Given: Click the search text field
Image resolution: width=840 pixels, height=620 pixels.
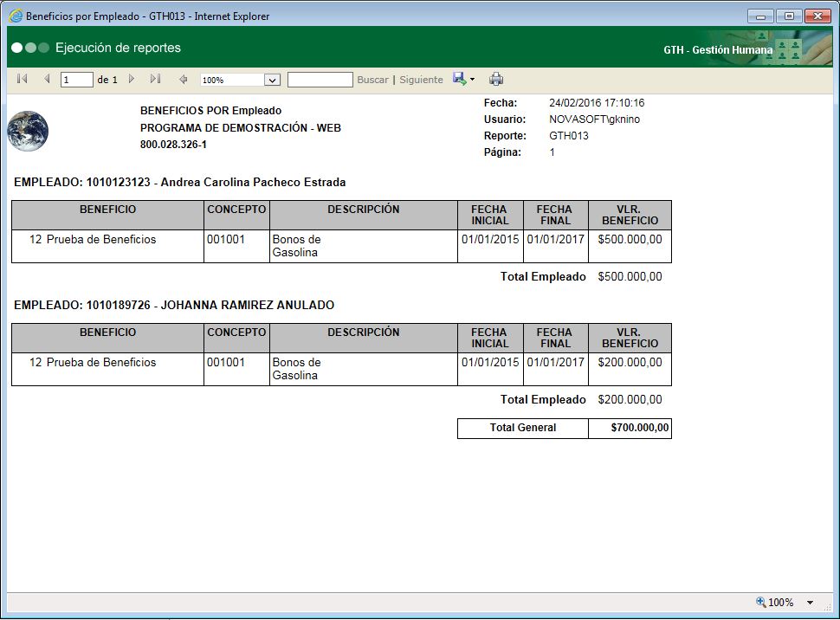Looking at the screenshot, I should pyautogui.click(x=320, y=80).
